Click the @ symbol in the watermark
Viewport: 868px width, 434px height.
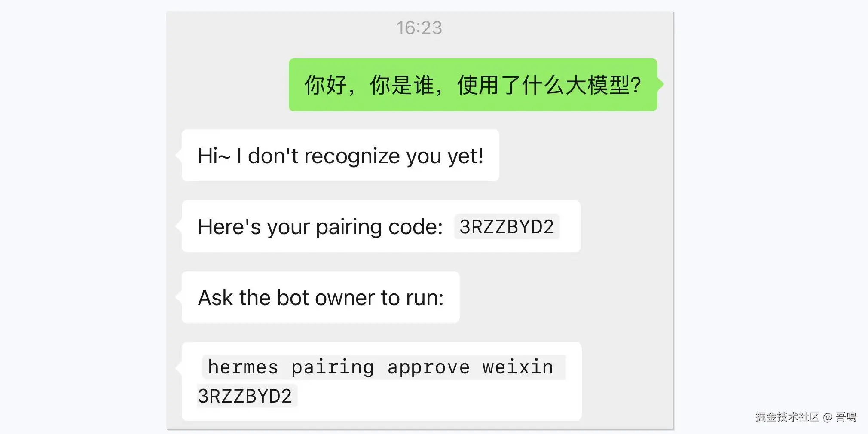tap(828, 417)
